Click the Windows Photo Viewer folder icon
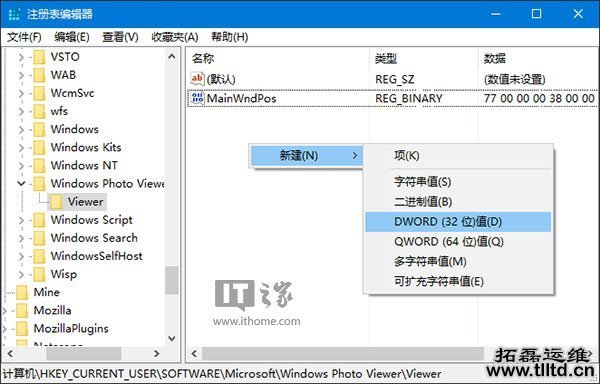 [x=39, y=184]
